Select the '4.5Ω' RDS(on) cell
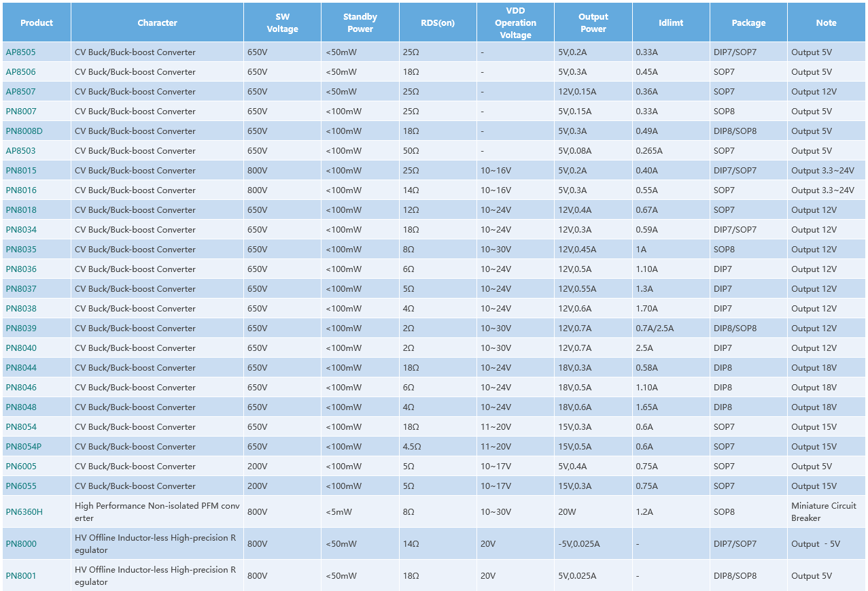The height and width of the screenshot is (591, 868). pos(438,447)
